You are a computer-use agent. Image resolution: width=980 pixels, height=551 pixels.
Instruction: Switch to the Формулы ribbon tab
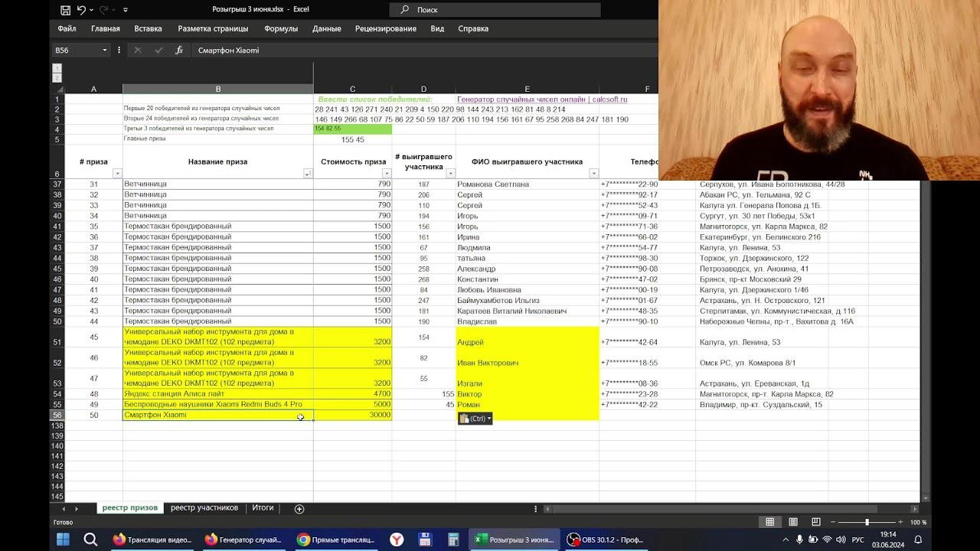click(x=281, y=28)
